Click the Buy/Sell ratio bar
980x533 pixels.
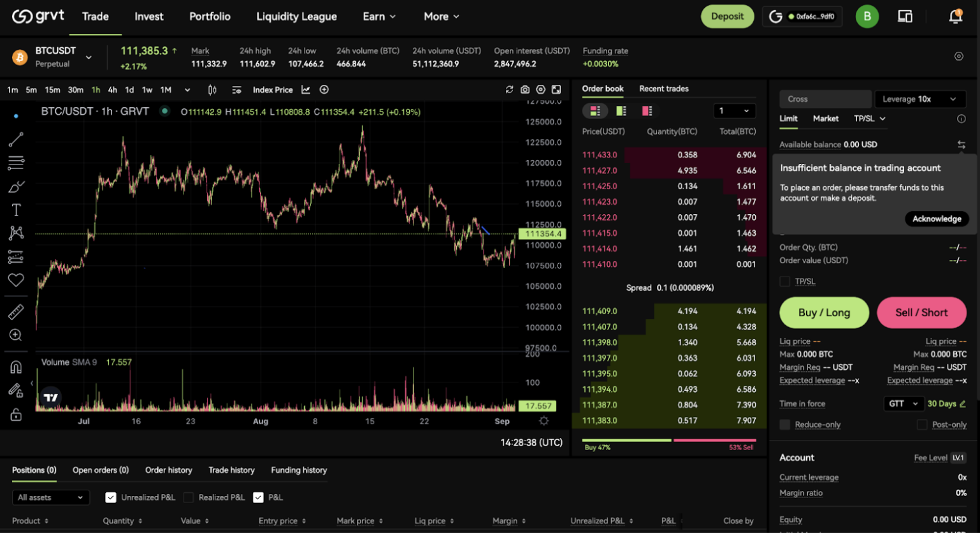point(668,440)
